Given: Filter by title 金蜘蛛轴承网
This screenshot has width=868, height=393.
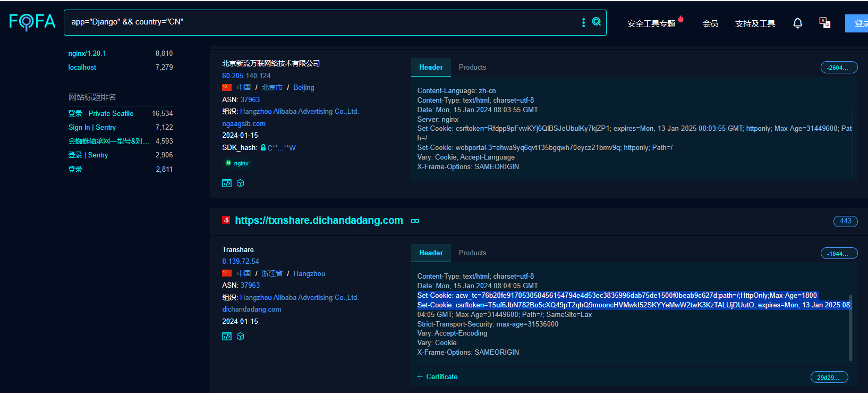Looking at the screenshot, I should click(x=108, y=141).
